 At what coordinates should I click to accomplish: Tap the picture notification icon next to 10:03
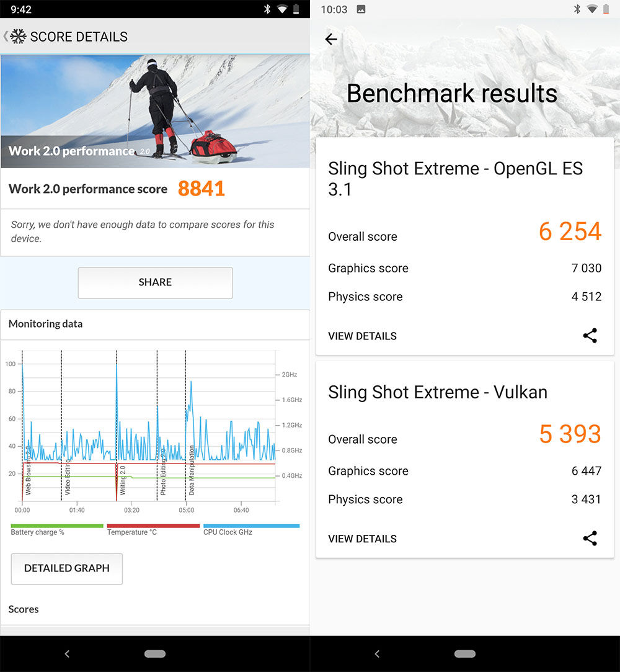pos(361,9)
